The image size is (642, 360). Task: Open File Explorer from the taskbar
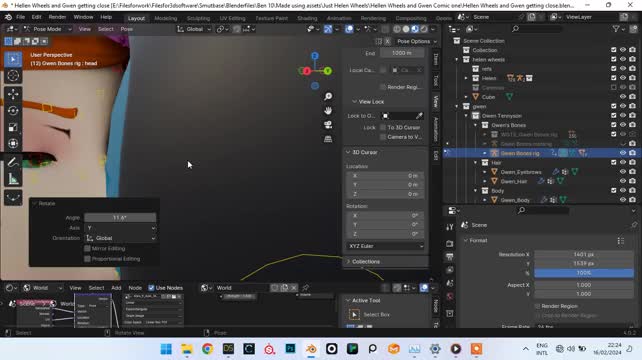tap(187, 349)
